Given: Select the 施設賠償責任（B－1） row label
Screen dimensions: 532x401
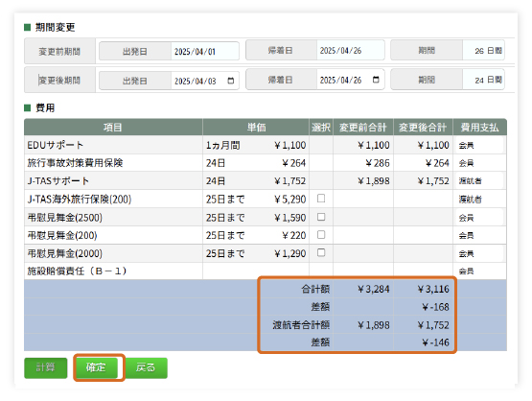Looking at the screenshot, I should point(77,271).
